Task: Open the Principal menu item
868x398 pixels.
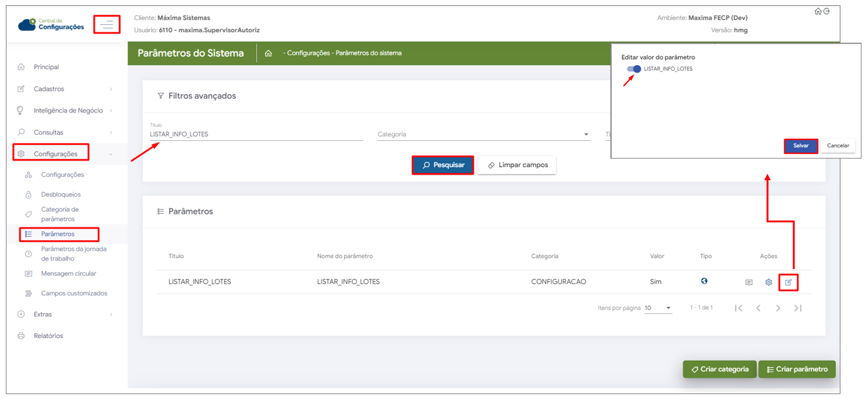Action: tap(47, 67)
